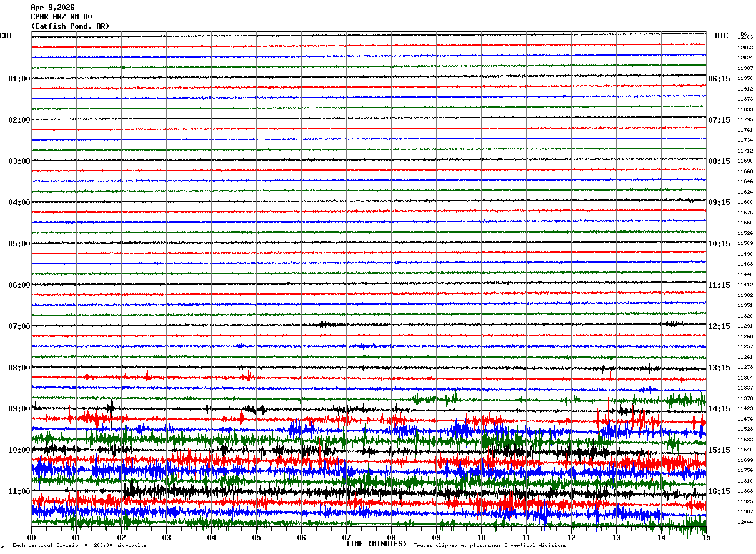Click the 07:00 CDT time label
The height and width of the screenshot is (554, 756).
point(19,326)
